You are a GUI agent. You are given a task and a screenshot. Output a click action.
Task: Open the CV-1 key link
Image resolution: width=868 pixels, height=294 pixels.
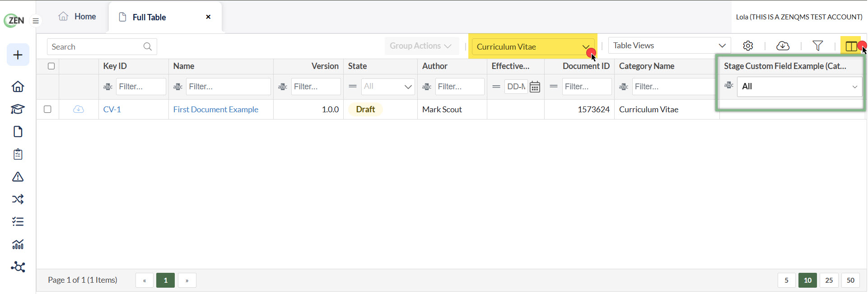(112, 110)
